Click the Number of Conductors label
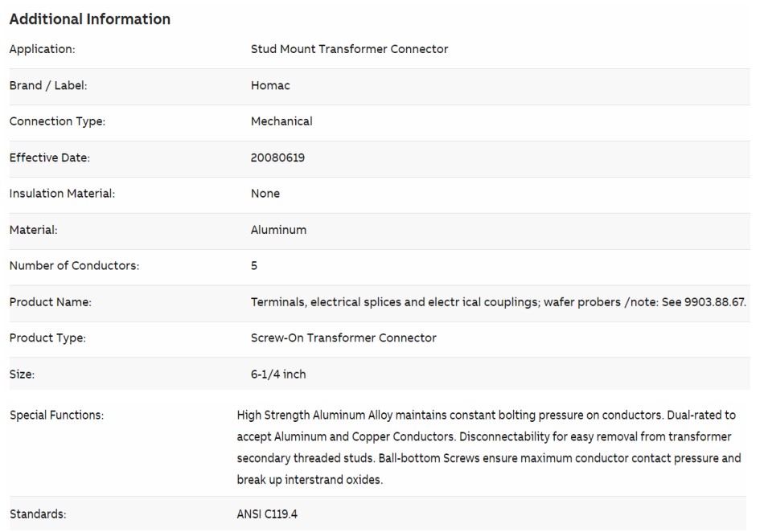The width and height of the screenshot is (764, 532). (x=75, y=266)
